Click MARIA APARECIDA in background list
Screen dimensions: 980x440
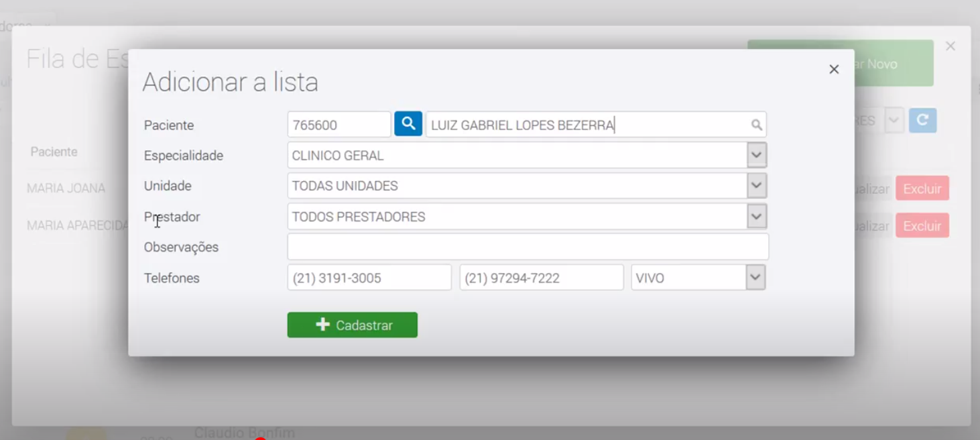[77, 225]
